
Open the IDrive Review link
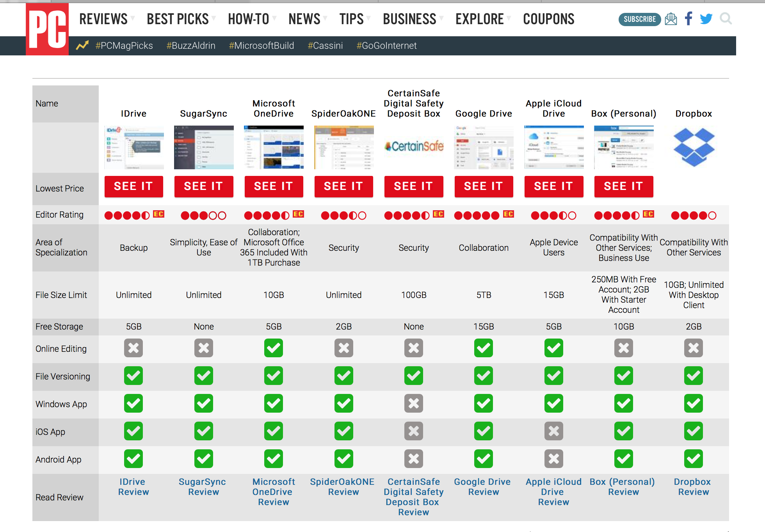click(x=133, y=487)
